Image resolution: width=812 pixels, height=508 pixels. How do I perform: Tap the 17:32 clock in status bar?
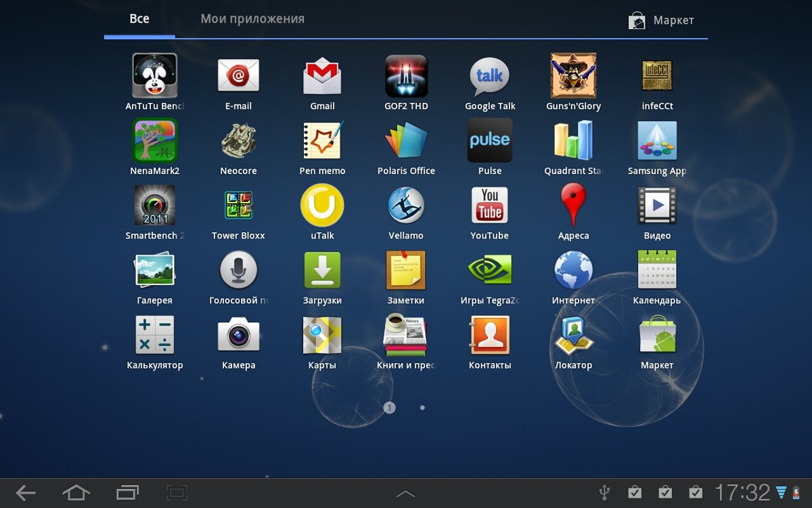(742, 492)
